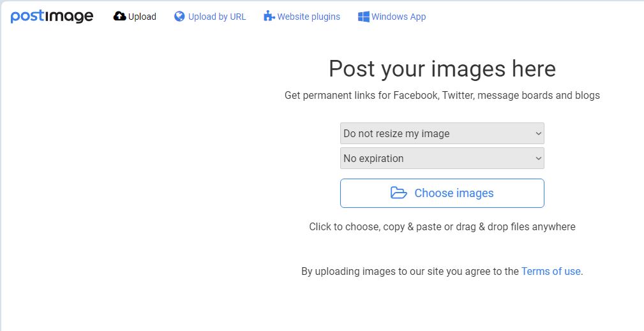The image size is (644, 331).
Task: Click the puzzle piece plugins icon
Action: 269,16
